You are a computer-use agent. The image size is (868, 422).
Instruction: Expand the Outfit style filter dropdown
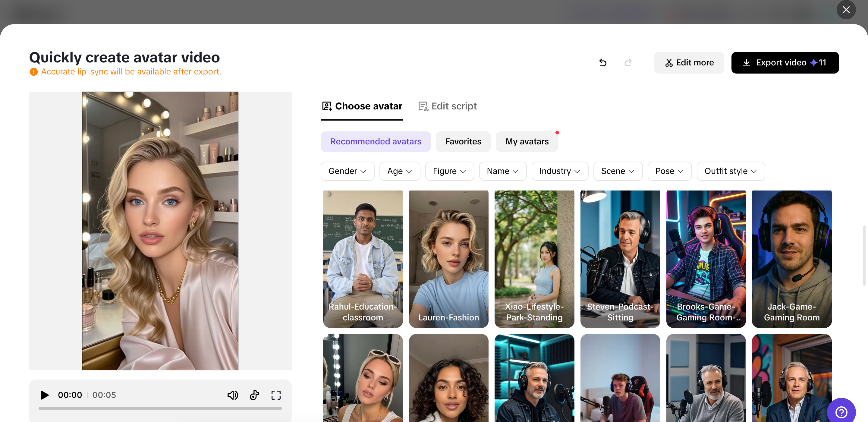(731, 171)
